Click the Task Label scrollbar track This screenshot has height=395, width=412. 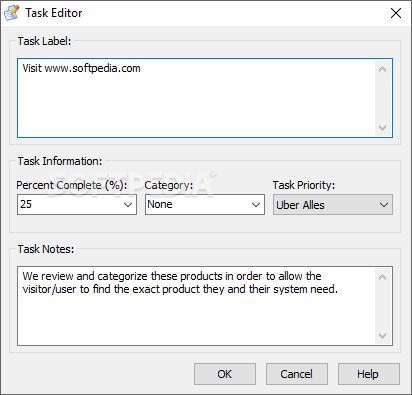coord(383,98)
